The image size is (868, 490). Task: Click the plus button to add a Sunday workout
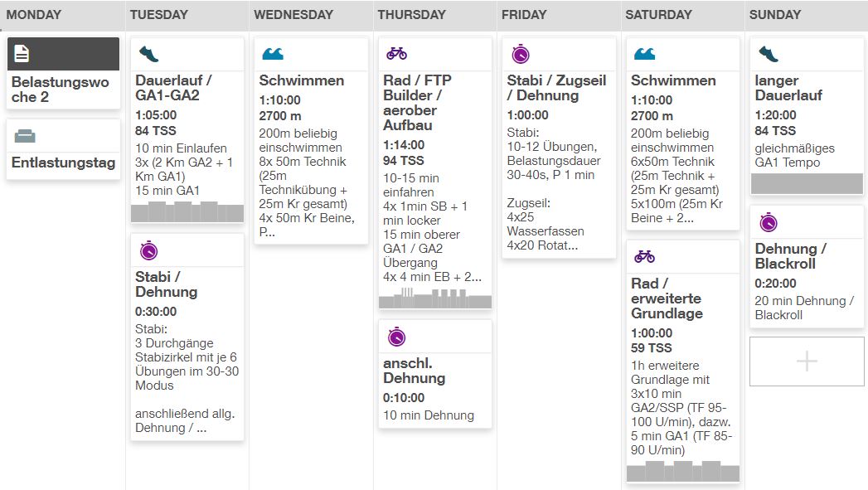(806, 361)
